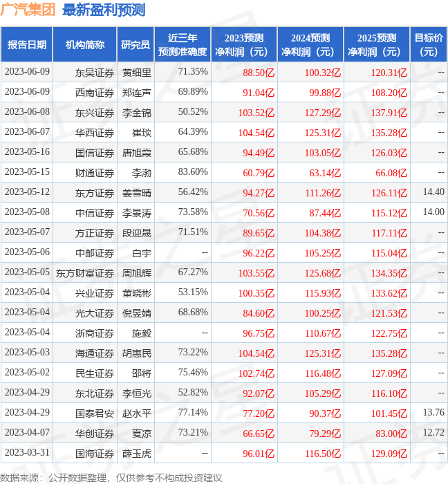Click the 12.72 target price

coord(433,432)
